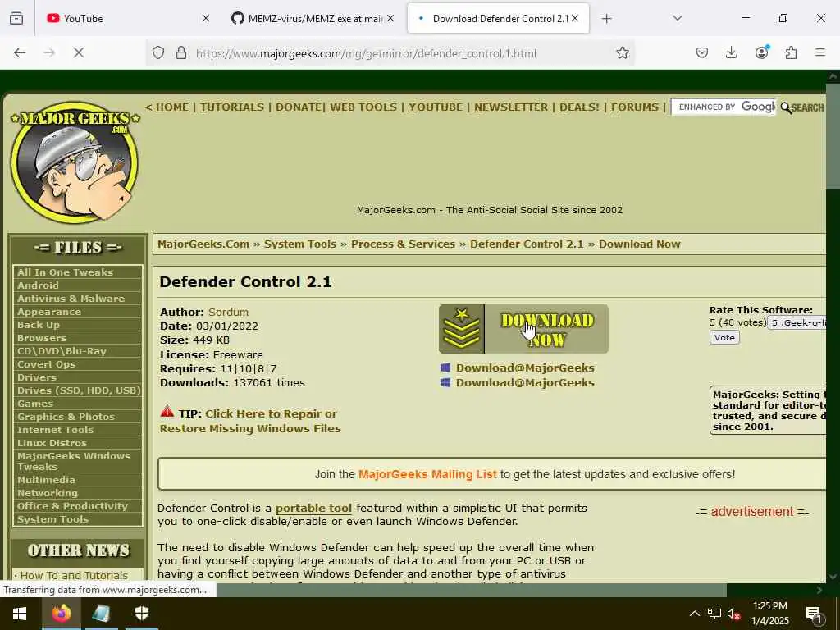Select Covert Ops category
This screenshot has width=840, height=630.
click(x=46, y=364)
